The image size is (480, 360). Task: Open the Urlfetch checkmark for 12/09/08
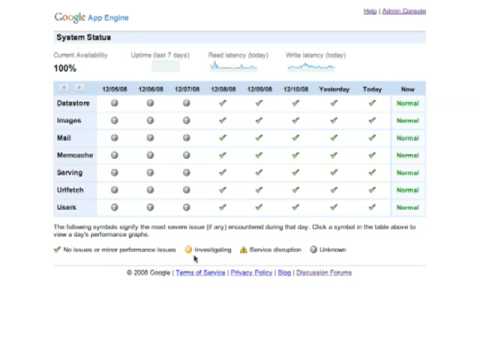pos(259,190)
